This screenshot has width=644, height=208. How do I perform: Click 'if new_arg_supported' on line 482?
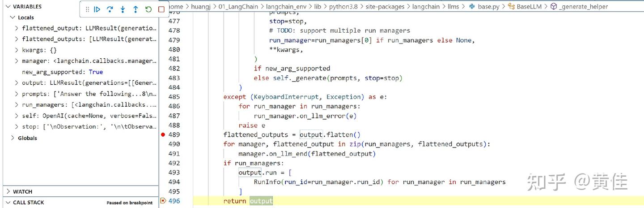tap(292, 69)
